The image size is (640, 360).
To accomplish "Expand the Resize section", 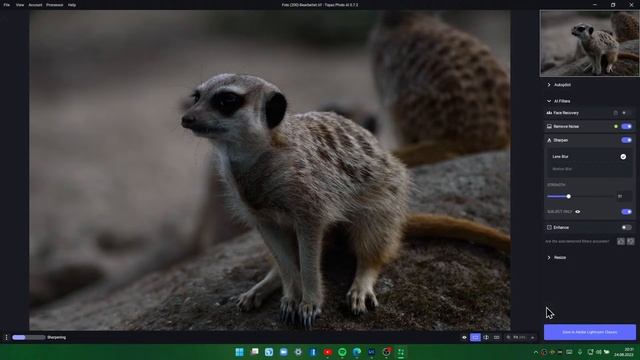I will [549, 258].
